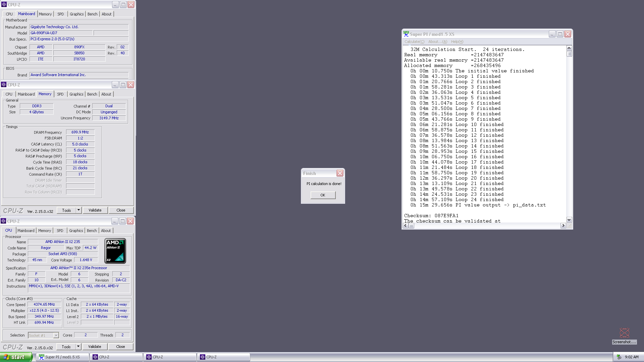Click CPU-Z icon in Mainboard window title bar
The width and height of the screenshot is (644, 362).
coord(4,5)
